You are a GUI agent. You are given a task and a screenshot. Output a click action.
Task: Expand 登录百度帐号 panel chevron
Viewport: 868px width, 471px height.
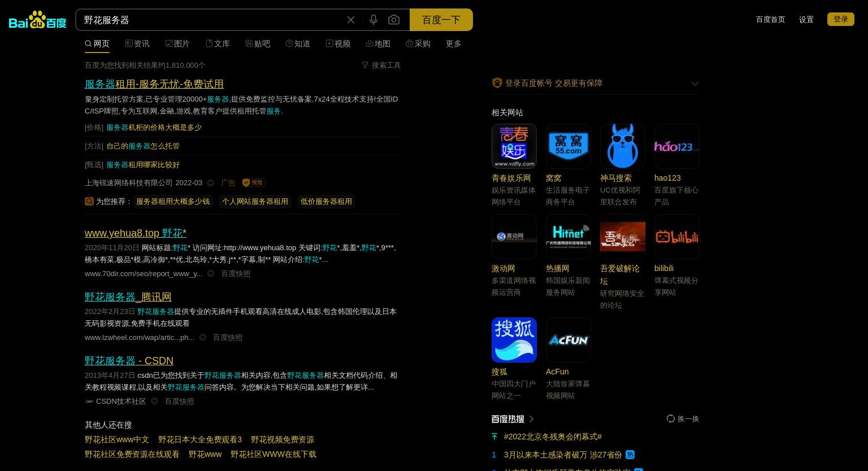[x=695, y=83]
